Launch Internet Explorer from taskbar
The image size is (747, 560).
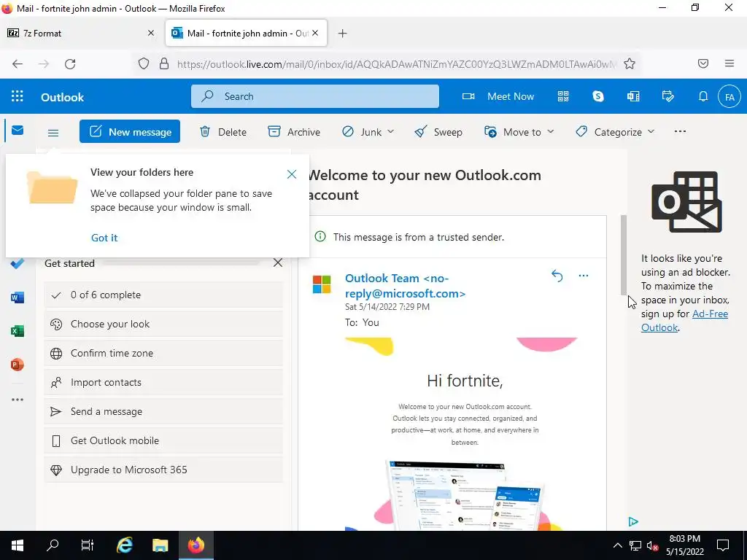click(x=124, y=545)
